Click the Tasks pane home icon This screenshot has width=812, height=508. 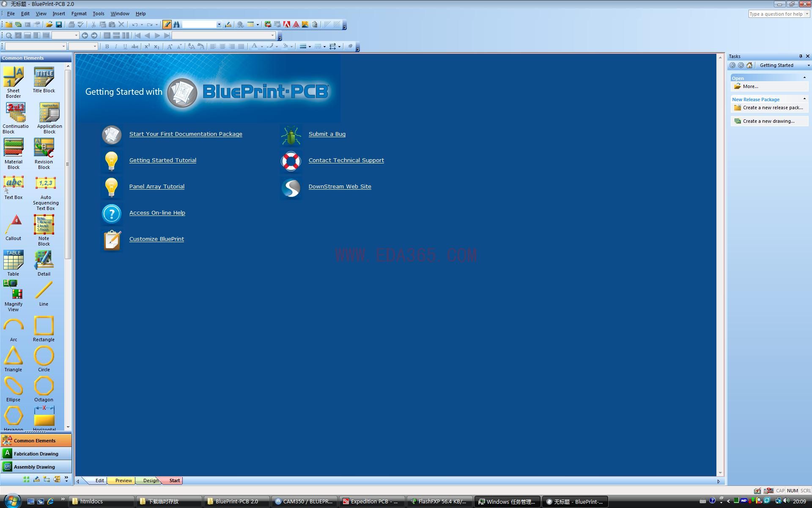[749, 65]
